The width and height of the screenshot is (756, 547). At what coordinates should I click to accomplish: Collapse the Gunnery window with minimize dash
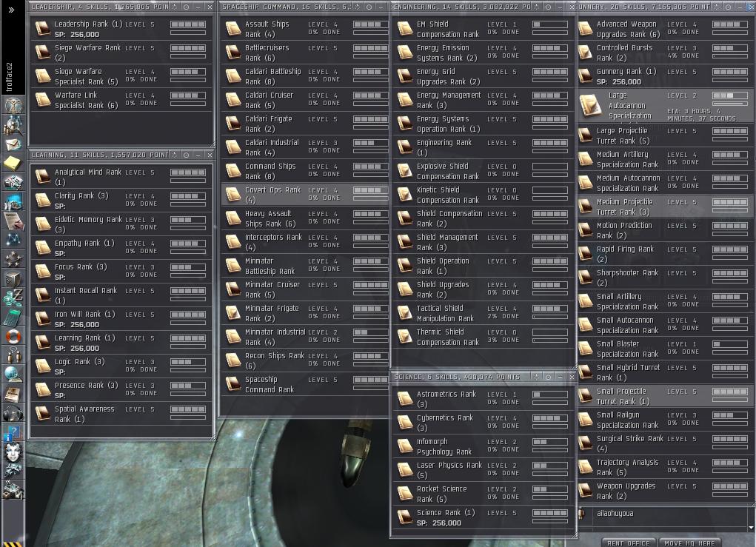tap(740, 7)
